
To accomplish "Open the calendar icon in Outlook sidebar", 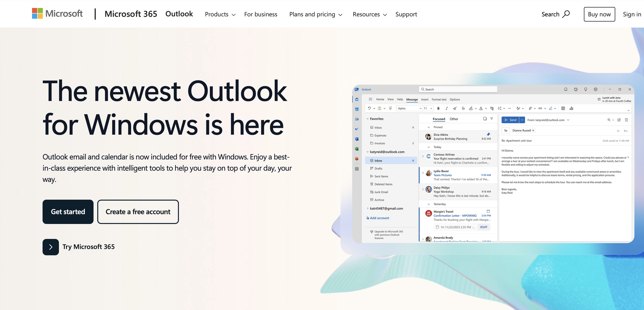I will [357, 109].
